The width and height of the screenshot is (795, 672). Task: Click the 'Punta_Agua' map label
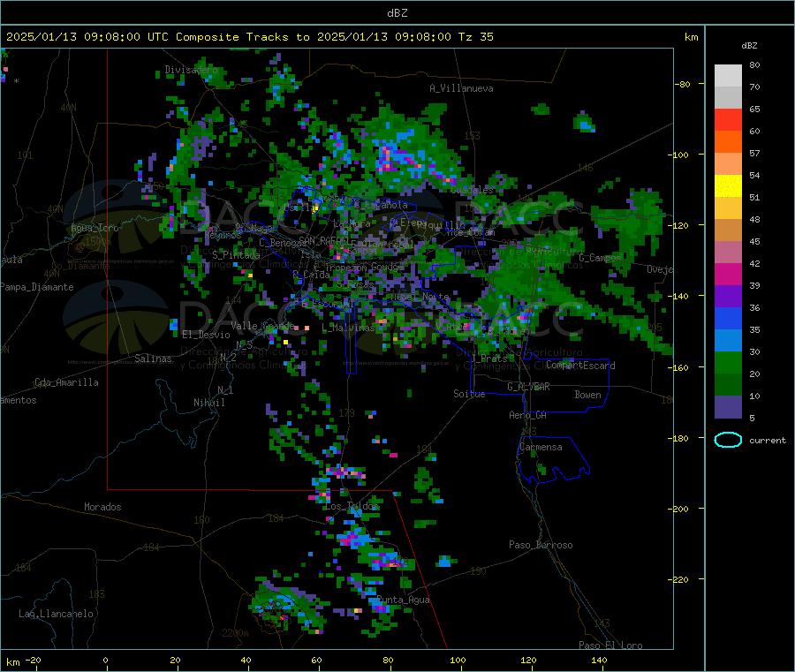click(403, 600)
